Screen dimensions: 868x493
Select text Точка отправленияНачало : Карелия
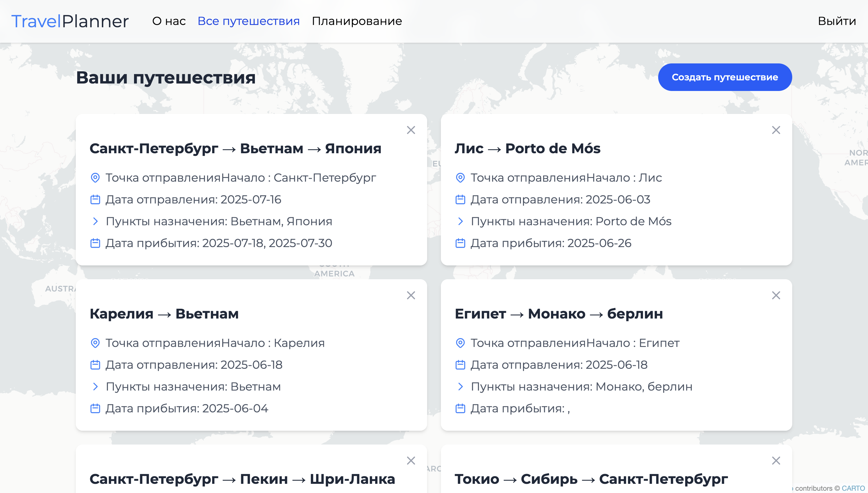[x=215, y=343]
